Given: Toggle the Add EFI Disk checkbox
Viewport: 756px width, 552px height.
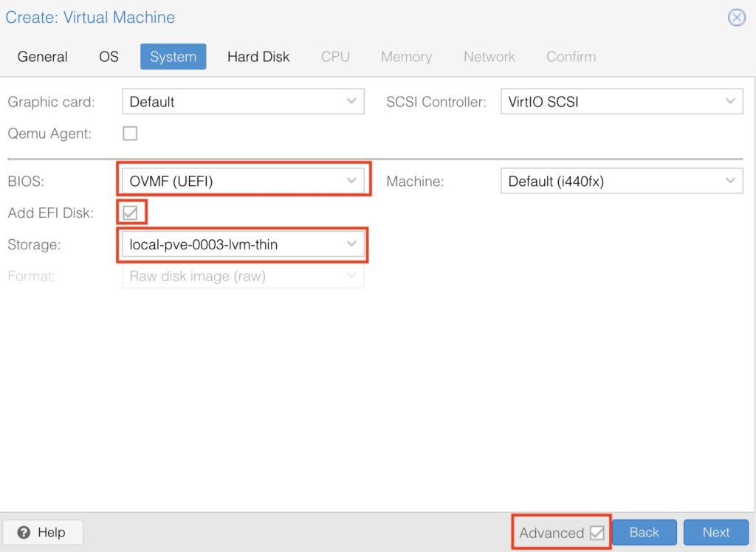Looking at the screenshot, I should 130,213.
